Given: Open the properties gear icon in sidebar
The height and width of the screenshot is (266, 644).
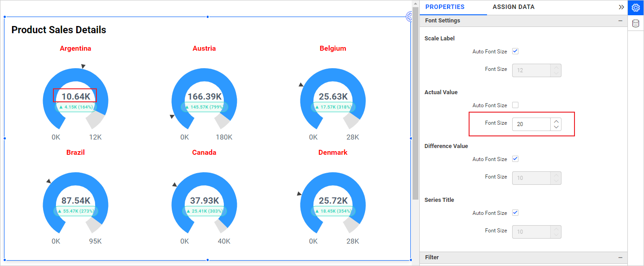Looking at the screenshot, I should click(x=635, y=8).
